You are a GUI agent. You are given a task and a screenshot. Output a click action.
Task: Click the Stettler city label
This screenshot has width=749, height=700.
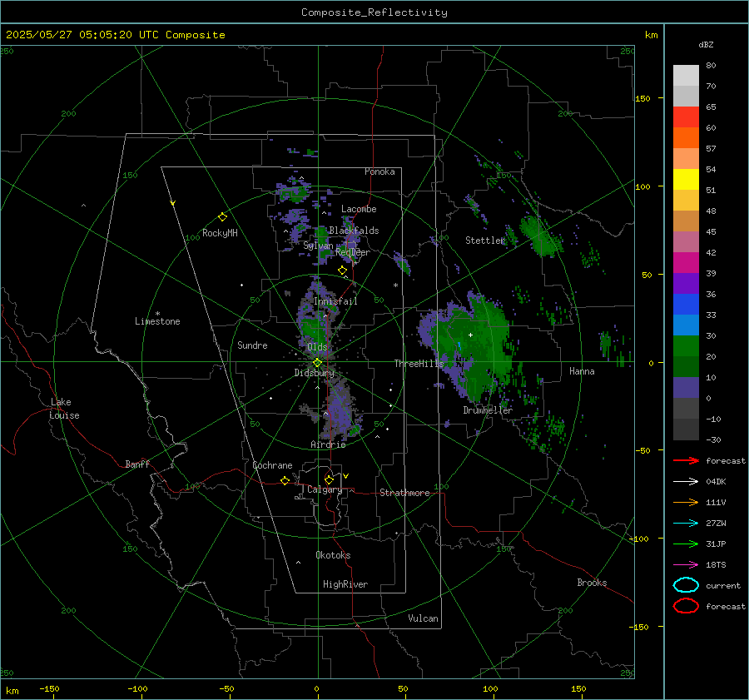pos(485,241)
